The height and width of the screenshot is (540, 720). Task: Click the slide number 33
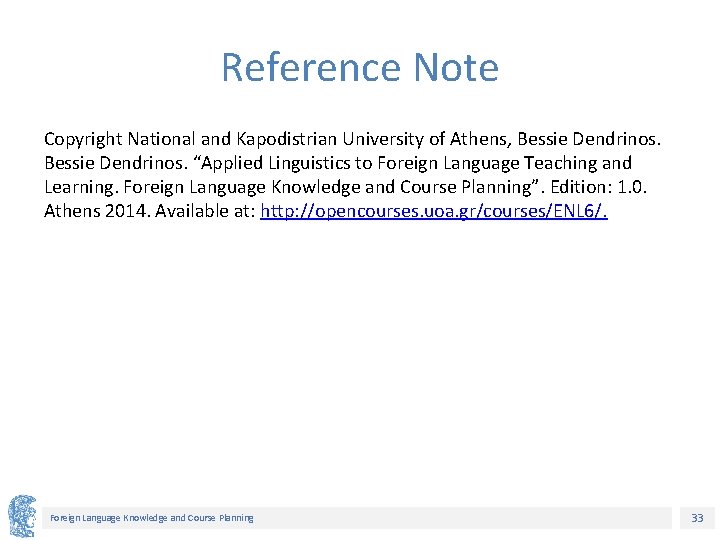697,518
